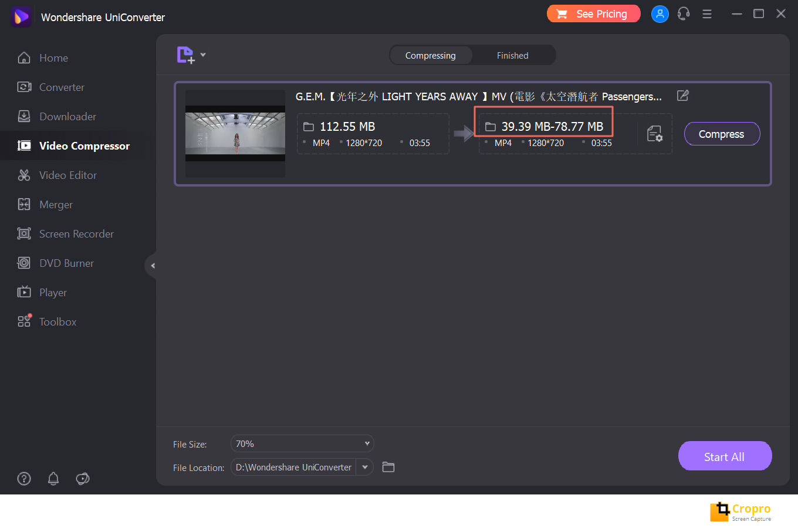The width and height of the screenshot is (798, 532).
Task: Open the DVD Burner
Action: click(x=66, y=263)
